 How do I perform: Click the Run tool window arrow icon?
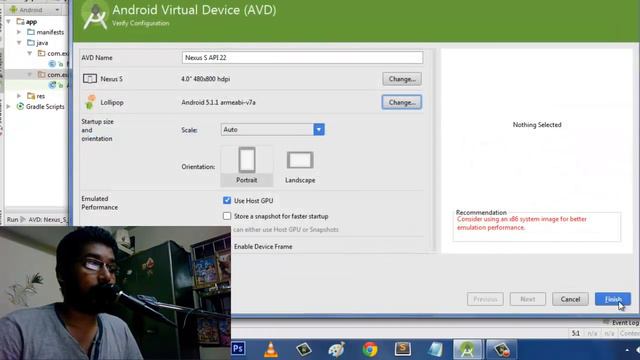(23, 220)
